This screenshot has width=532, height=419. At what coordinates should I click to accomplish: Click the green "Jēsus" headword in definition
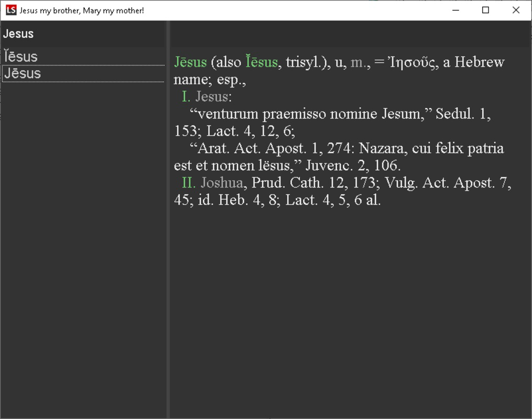(x=190, y=62)
